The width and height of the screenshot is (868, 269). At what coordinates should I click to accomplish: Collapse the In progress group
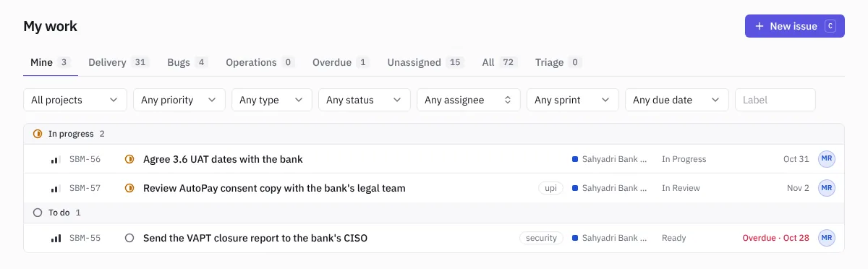(x=434, y=134)
